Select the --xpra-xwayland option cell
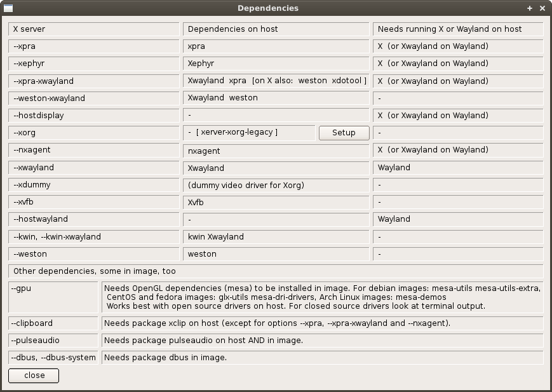Image resolution: width=552 pixels, height=392 pixels. [93, 81]
